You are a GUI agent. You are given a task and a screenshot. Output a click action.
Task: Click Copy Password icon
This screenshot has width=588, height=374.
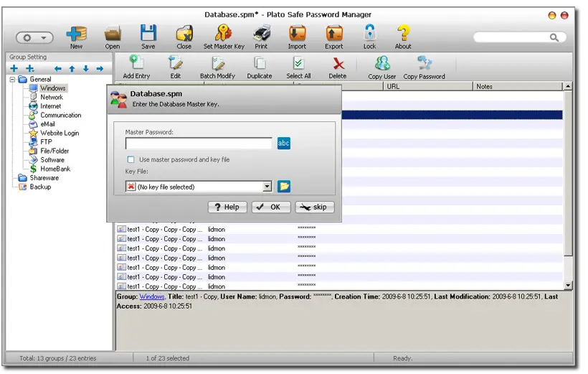424,67
